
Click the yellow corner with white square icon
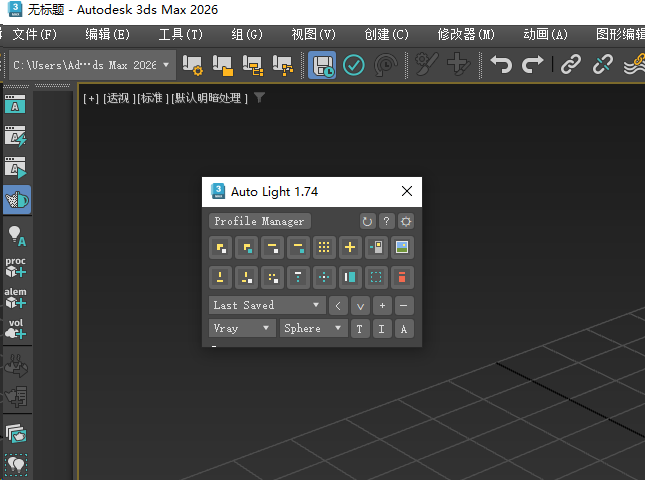220,248
